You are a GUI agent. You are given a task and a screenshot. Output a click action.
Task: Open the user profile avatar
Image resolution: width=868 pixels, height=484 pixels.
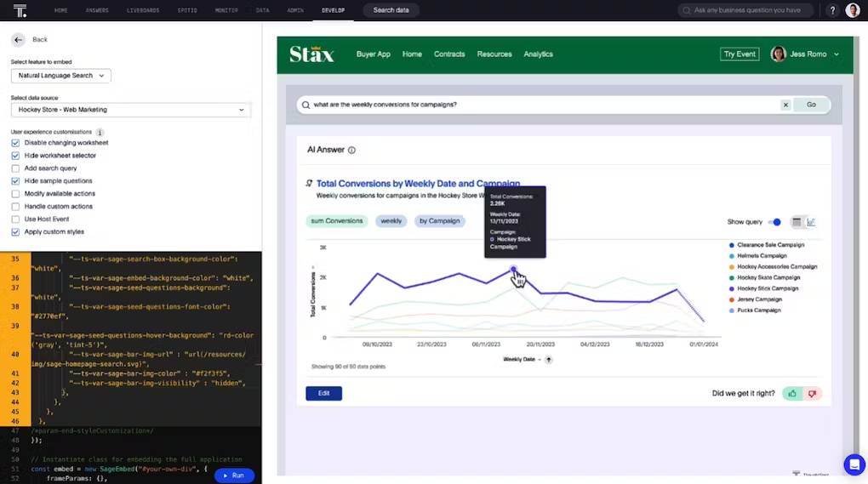tap(853, 10)
